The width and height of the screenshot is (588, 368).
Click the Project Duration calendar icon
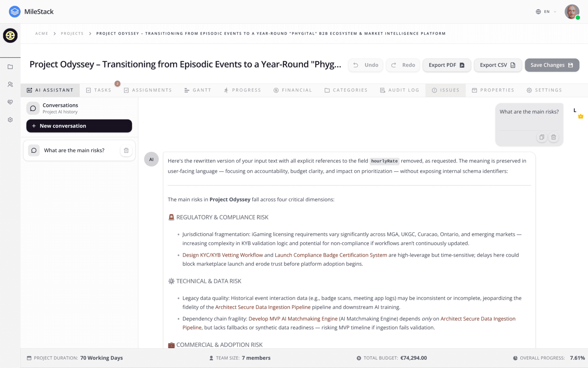click(29, 358)
